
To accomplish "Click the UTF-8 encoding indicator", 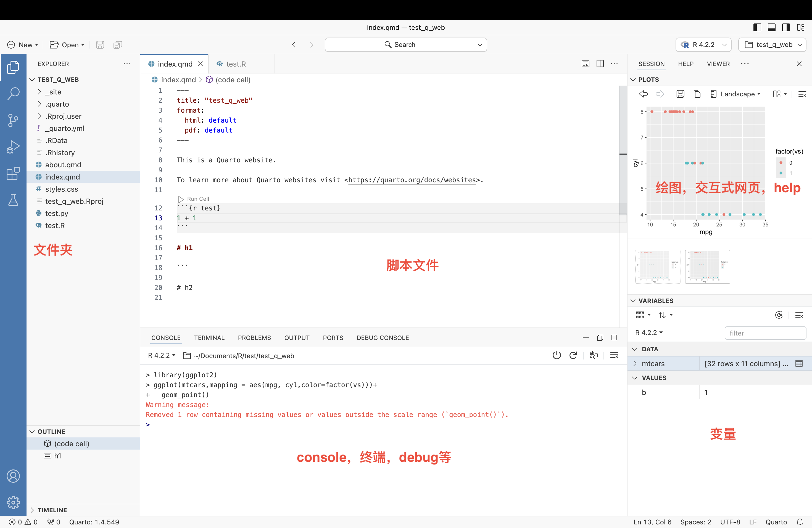I will [730, 522].
